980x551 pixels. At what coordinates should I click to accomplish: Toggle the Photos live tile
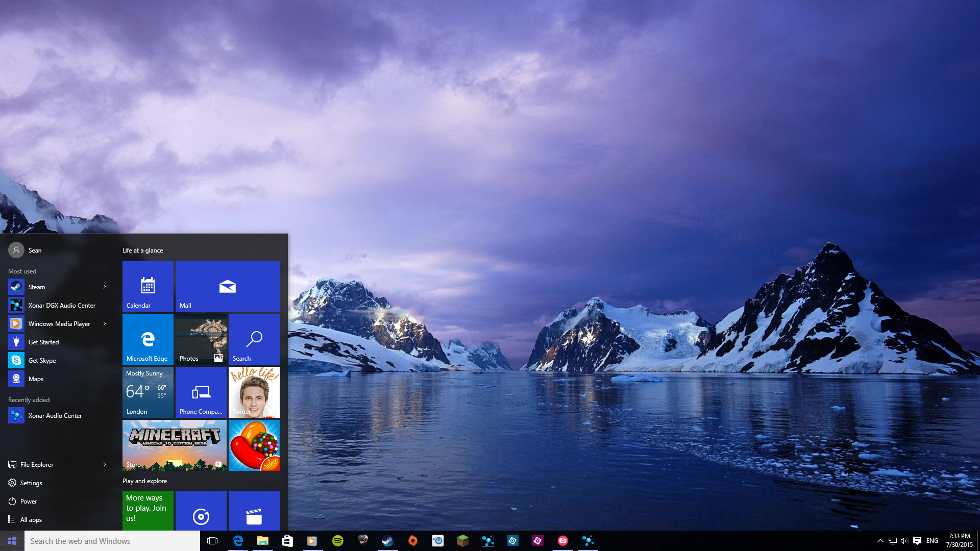pos(201,339)
